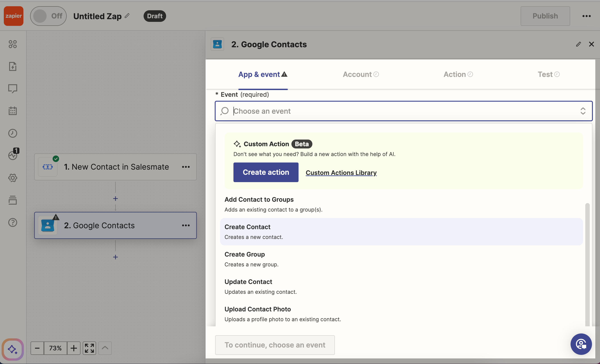This screenshot has width=600, height=364.
Task: Collapse the zoom controls with chevron up
Action: point(105,348)
